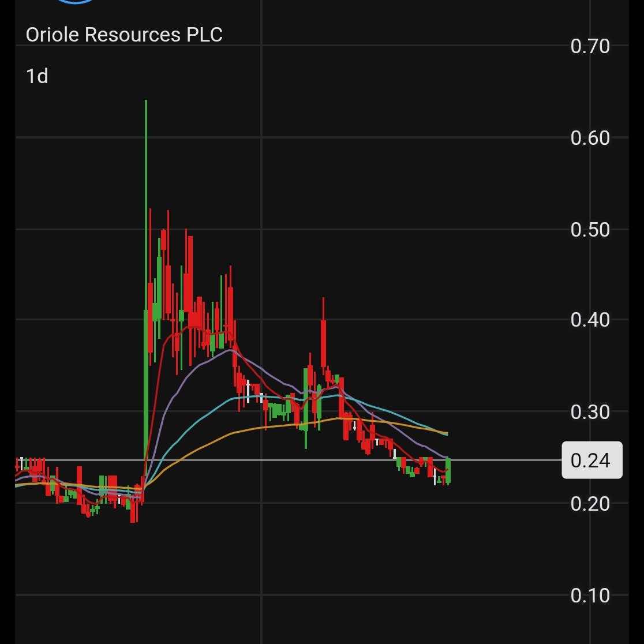Image resolution: width=644 pixels, height=644 pixels.
Task: Click the 0.70 price axis label
Action: pyautogui.click(x=590, y=46)
